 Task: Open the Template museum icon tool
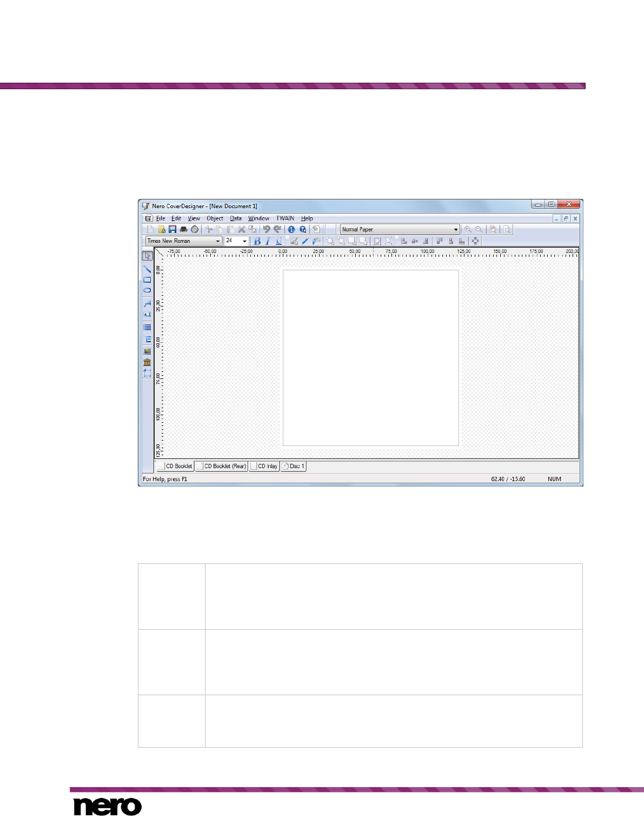(147, 362)
